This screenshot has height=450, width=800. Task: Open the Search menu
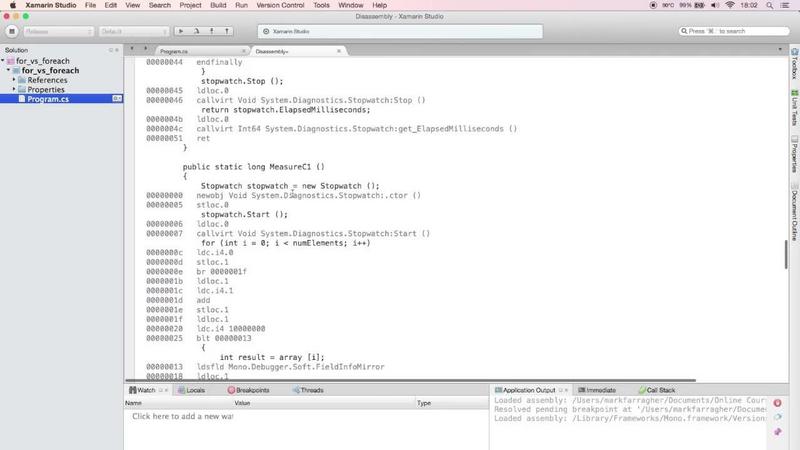160,5
